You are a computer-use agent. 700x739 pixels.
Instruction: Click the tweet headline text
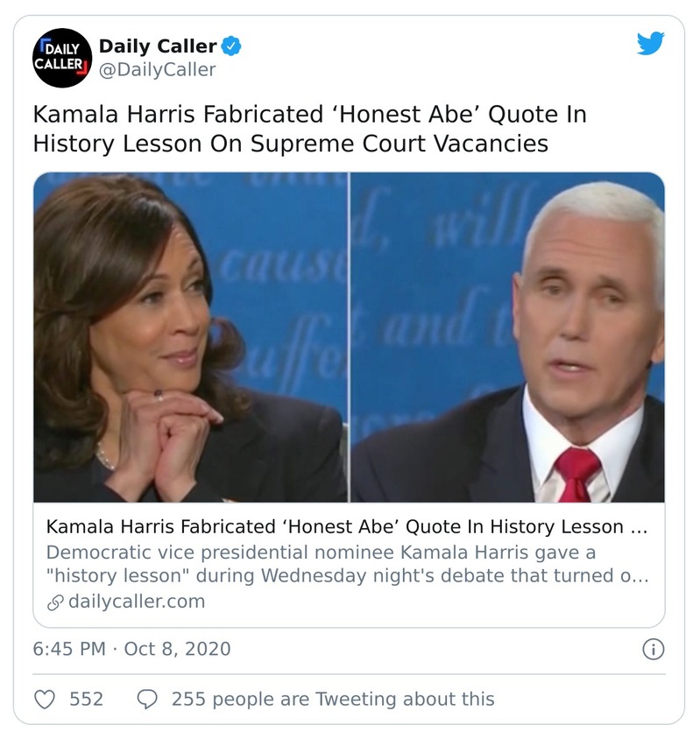[x=308, y=129]
